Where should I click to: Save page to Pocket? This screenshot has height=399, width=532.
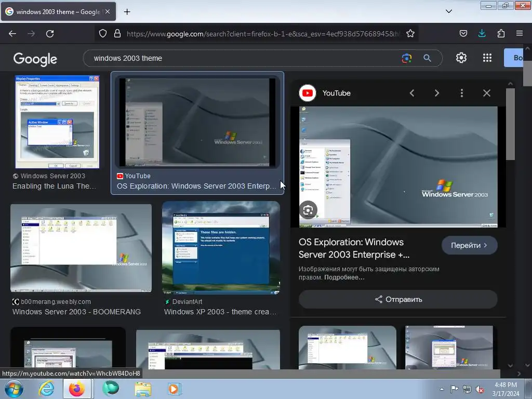pyautogui.click(x=463, y=33)
